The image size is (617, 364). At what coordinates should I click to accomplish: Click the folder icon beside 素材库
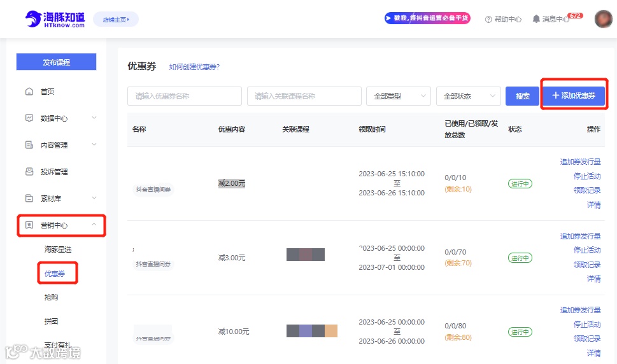29,198
